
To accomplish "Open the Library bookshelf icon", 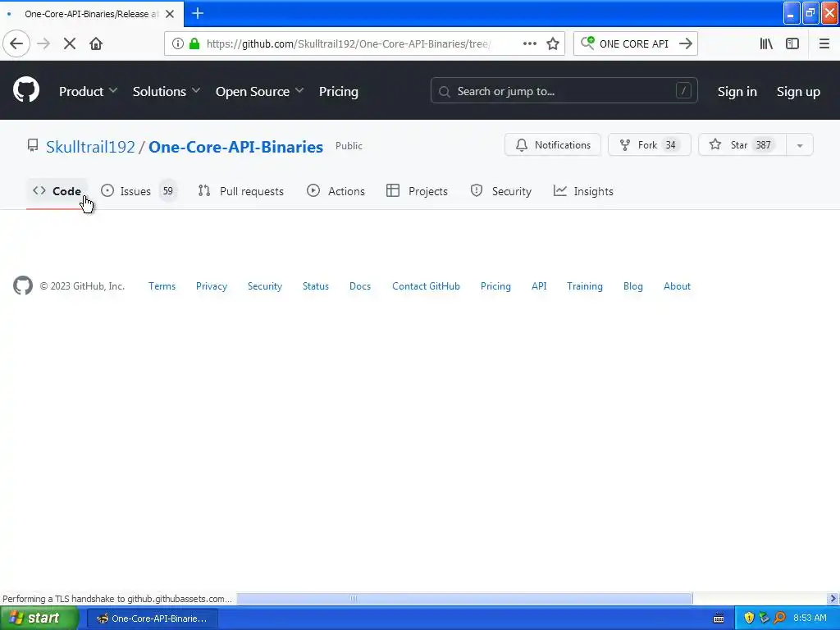I will tap(766, 44).
